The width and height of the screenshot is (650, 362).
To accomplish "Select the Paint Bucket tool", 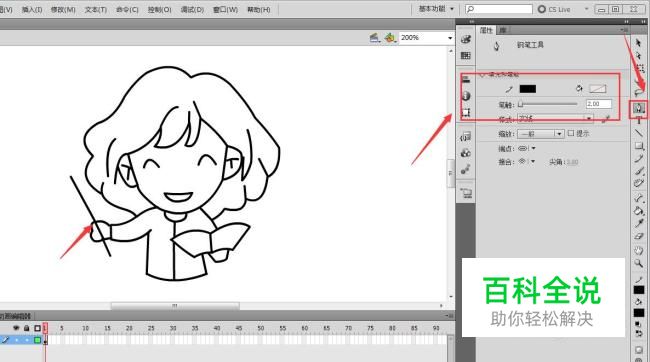I will click(x=639, y=211).
